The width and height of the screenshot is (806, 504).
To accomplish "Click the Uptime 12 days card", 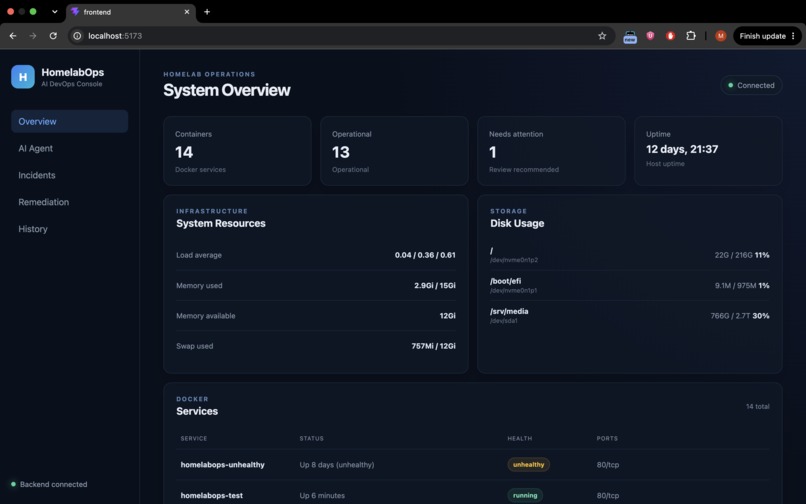I will 708,151.
